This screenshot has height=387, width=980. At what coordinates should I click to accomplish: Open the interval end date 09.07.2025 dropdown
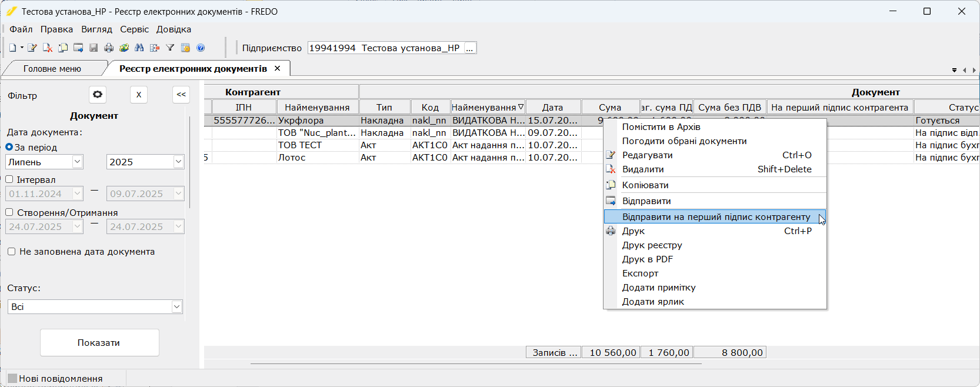tap(178, 193)
